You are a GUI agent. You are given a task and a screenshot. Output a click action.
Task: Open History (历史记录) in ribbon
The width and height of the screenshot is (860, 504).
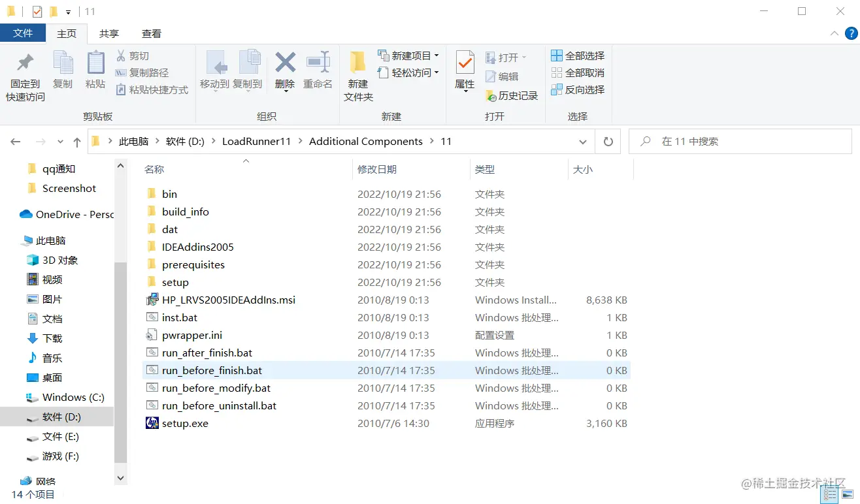(x=512, y=96)
